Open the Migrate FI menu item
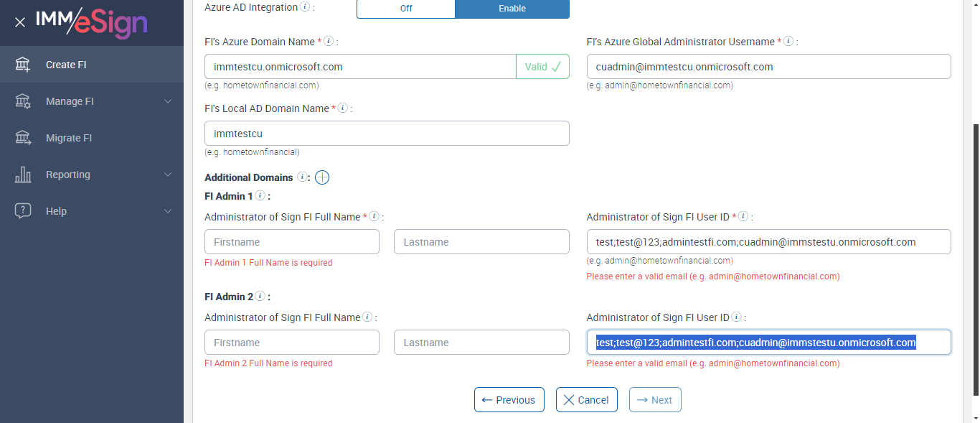 (x=69, y=138)
